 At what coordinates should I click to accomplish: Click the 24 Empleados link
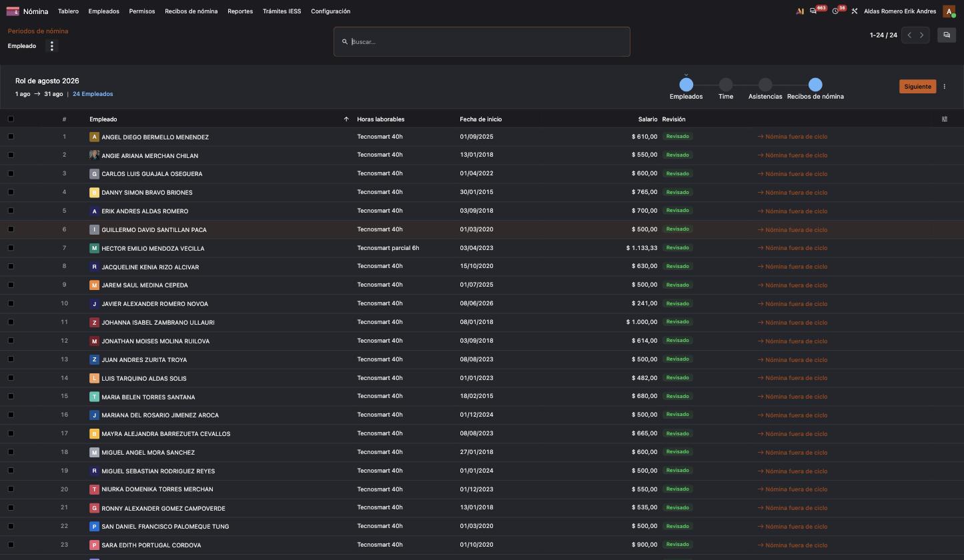(93, 94)
